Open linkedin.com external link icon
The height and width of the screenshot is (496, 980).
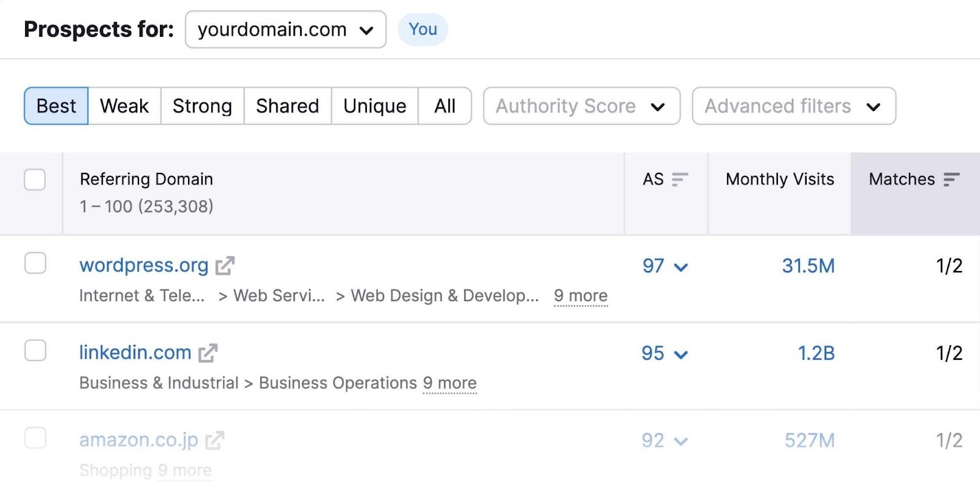[x=208, y=353]
